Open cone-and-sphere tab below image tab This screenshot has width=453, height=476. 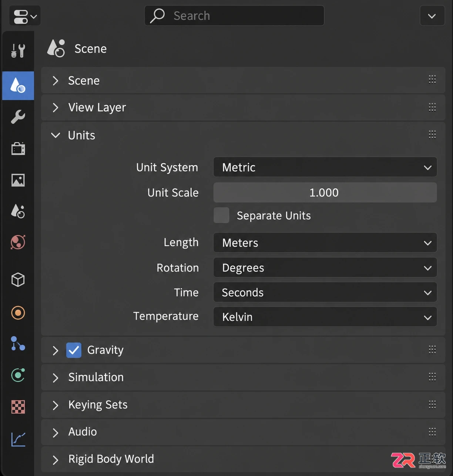click(x=18, y=211)
